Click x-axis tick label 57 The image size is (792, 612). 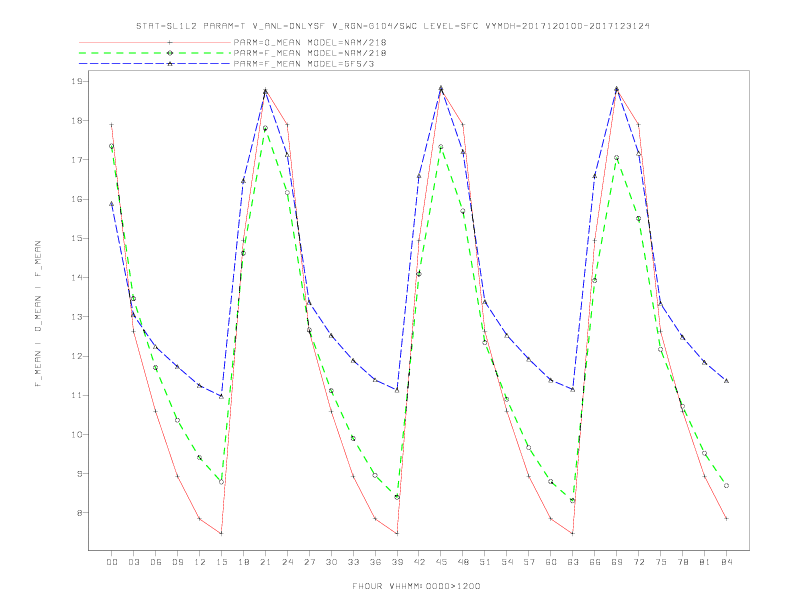click(x=529, y=562)
